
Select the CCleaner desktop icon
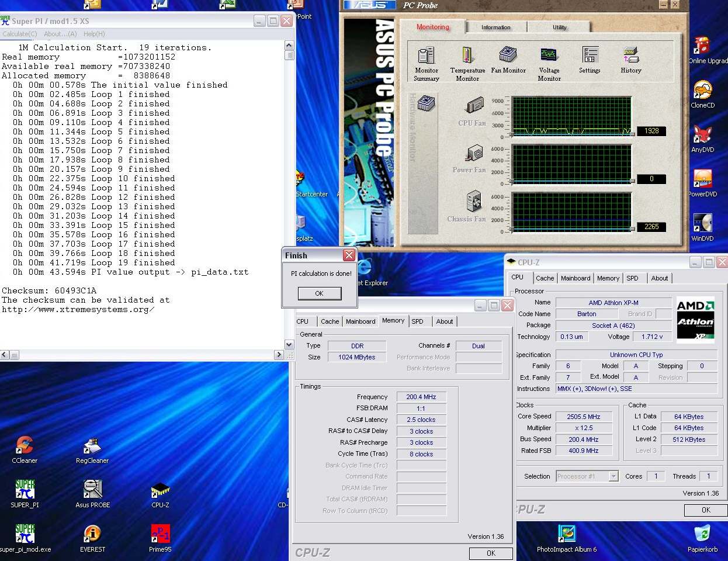click(x=25, y=450)
